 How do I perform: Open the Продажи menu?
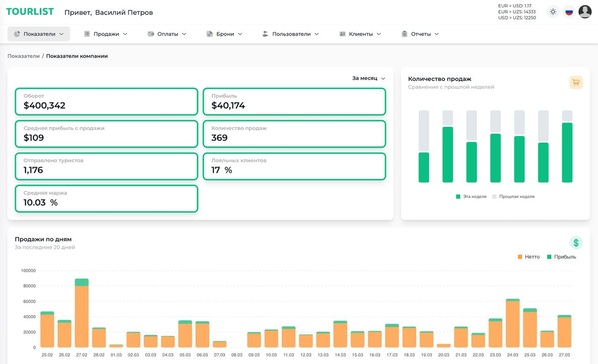point(106,34)
